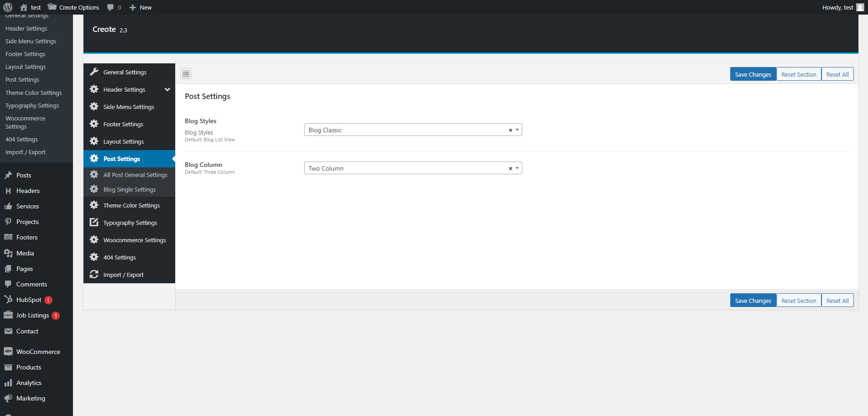Open the New content menu in admin bar

tap(140, 7)
